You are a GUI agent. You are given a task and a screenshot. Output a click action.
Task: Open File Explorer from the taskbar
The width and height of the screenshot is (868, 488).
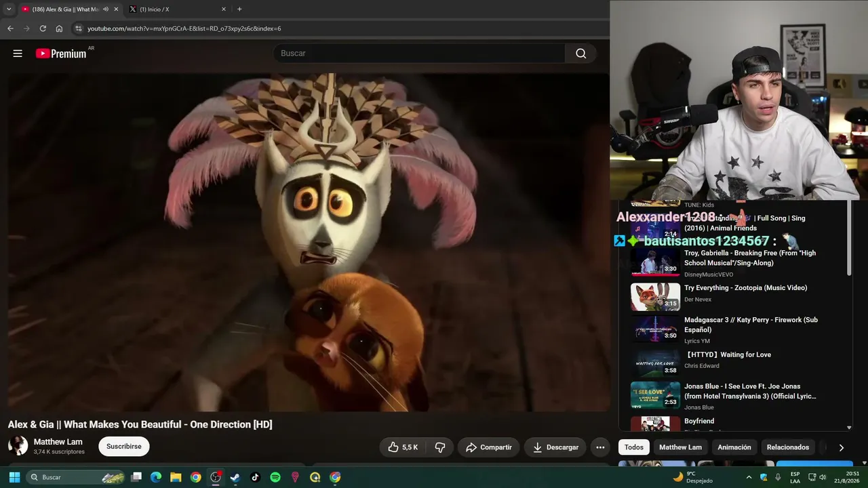click(176, 477)
